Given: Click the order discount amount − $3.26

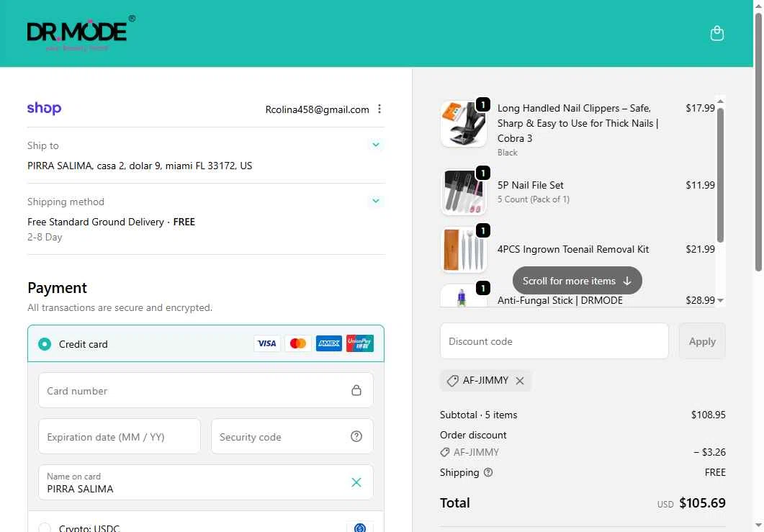Looking at the screenshot, I should (x=709, y=452).
